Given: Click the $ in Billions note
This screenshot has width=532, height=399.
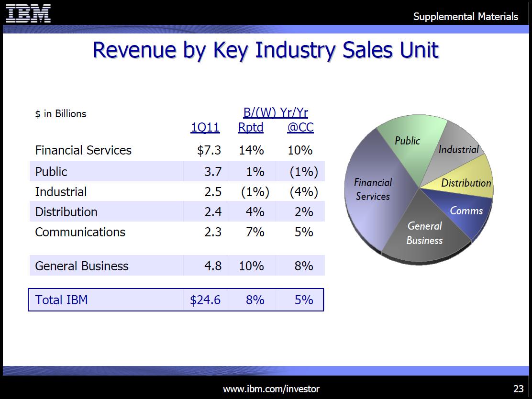Looking at the screenshot, I should (x=61, y=114).
